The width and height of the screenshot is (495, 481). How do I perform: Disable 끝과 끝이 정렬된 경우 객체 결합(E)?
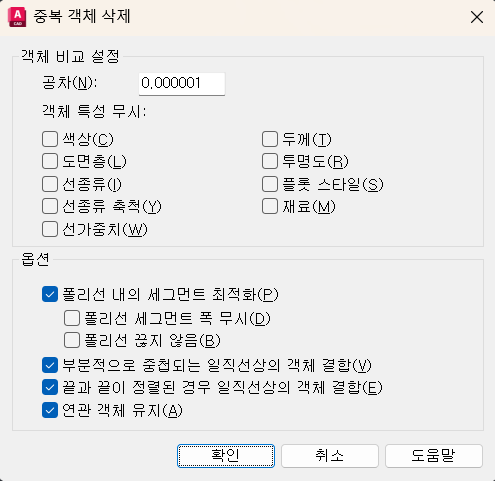click(50, 387)
